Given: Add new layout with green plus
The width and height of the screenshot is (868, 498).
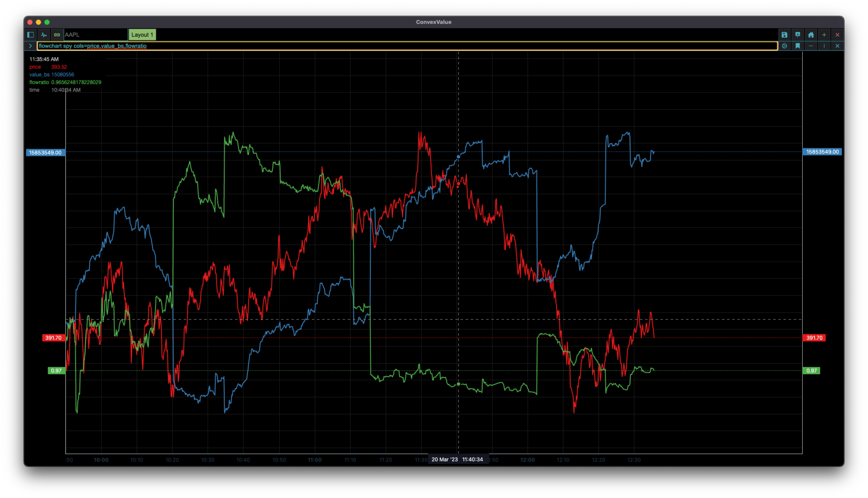Looking at the screenshot, I should click(824, 35).
